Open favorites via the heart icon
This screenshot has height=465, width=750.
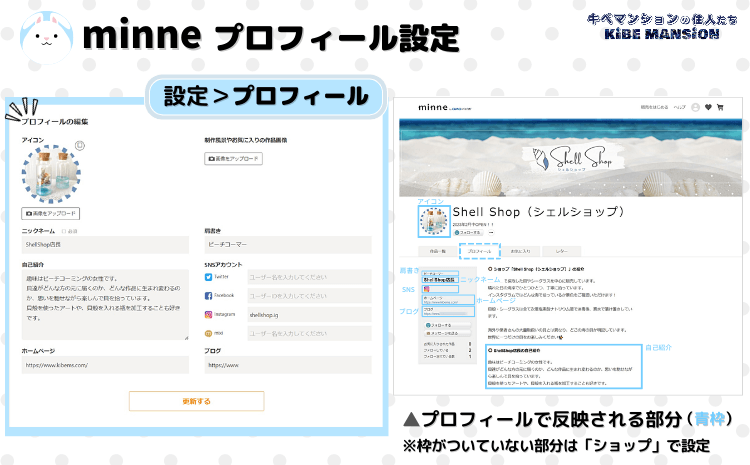(x=708, y=107)
